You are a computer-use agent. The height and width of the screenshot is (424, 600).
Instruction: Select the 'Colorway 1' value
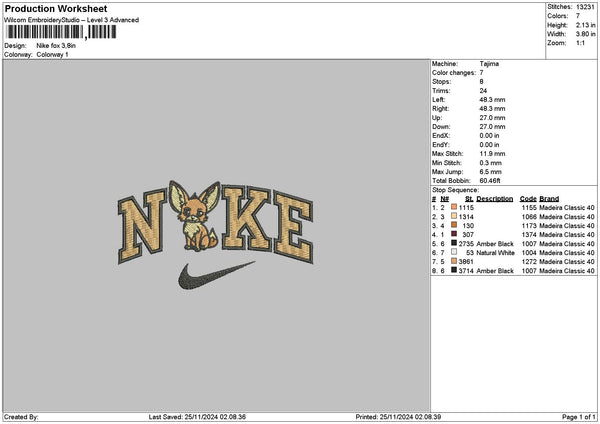[x=52, y=54]
